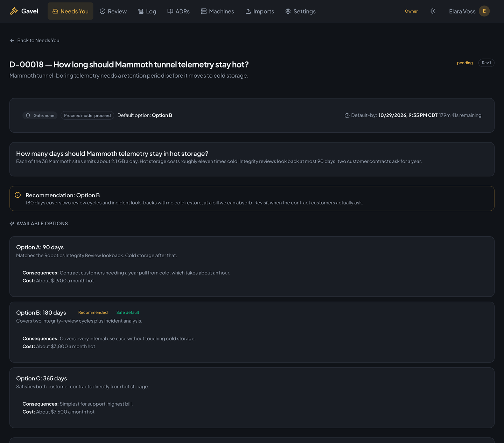Click the Default option: Option B text
The image size is (504, 443).
pyautogui.click(x=145, y=115)
